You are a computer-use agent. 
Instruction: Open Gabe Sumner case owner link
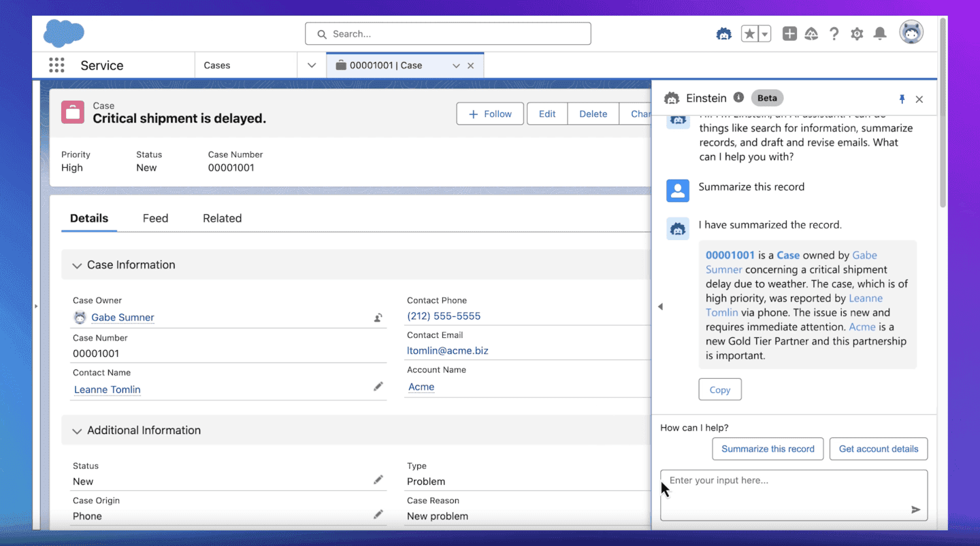(122, 318)
